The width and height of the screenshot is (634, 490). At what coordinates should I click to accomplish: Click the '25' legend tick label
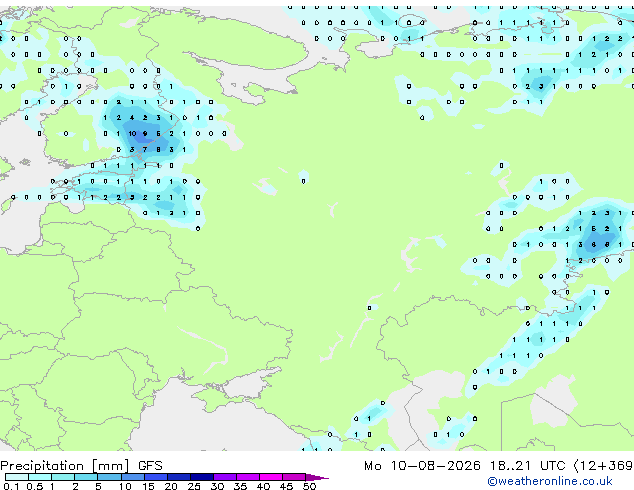pos(194,486)
